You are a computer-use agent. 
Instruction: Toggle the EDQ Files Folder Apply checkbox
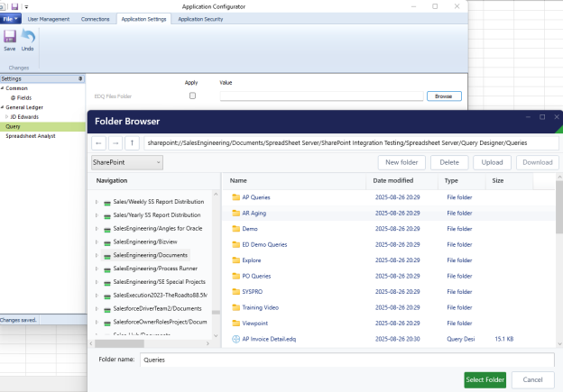191,96
